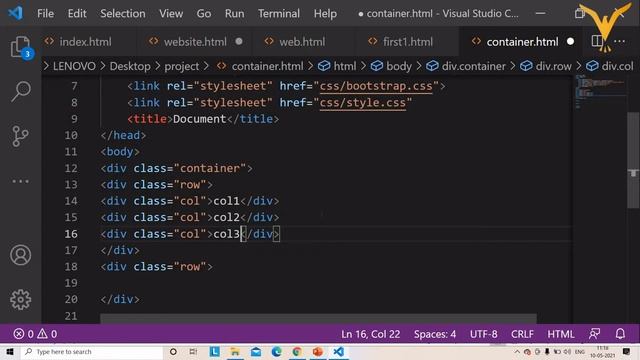Click in Windows search box

(x=93, y=352)
